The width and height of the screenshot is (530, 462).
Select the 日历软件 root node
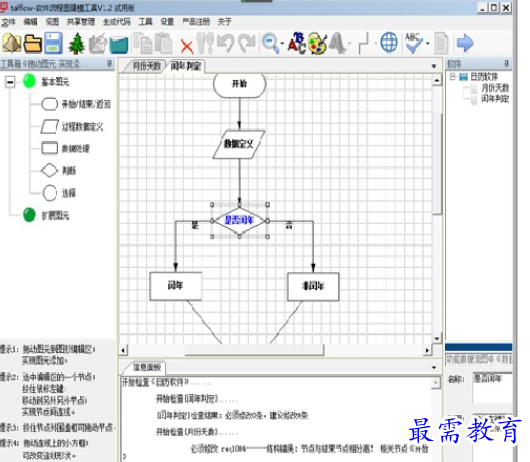[484, 77]
